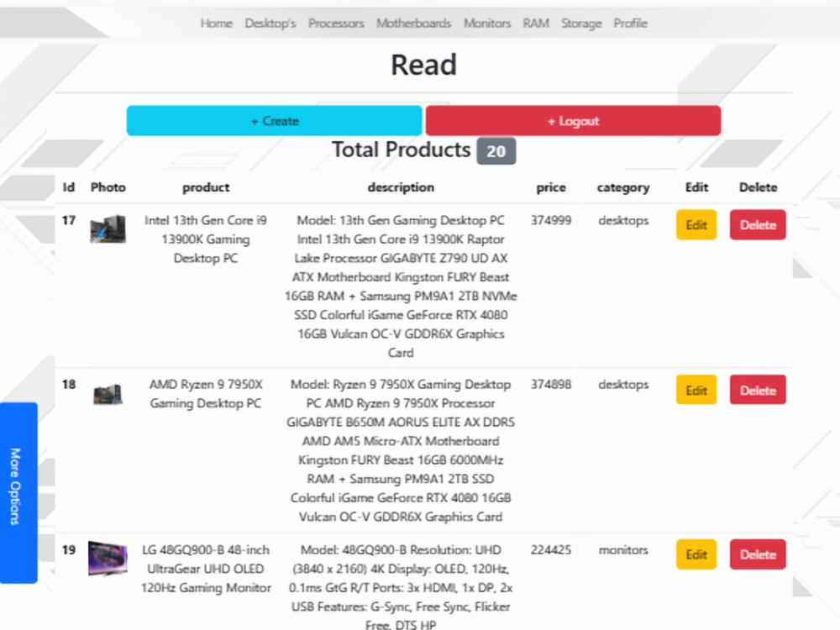Click the + Create button

point(275,120)
